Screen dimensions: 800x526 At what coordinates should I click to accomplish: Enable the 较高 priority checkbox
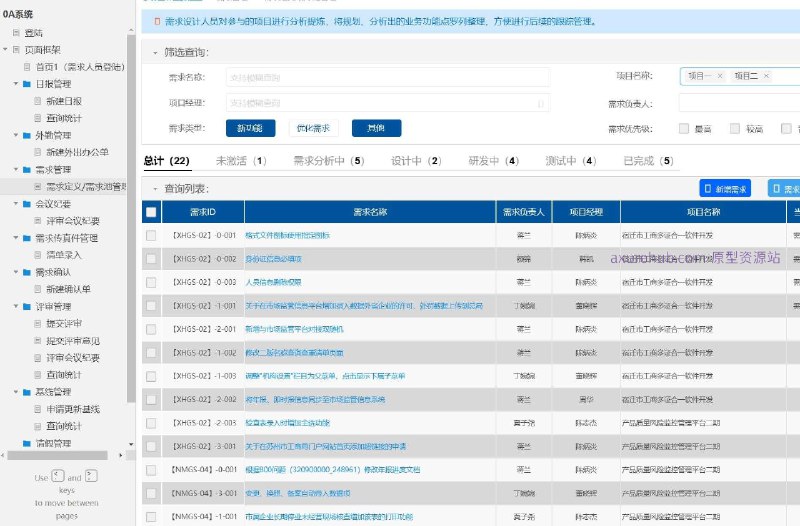(735, 129)
